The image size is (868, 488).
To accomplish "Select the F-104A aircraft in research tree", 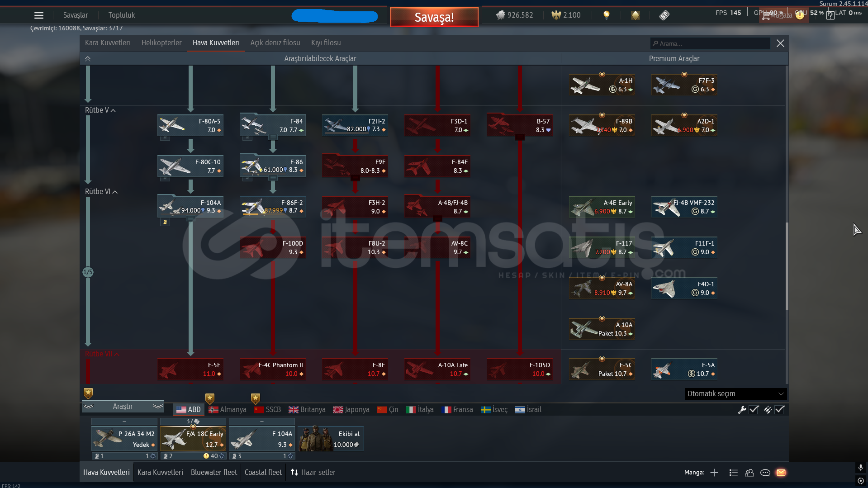I will click(x=190, y=207).
